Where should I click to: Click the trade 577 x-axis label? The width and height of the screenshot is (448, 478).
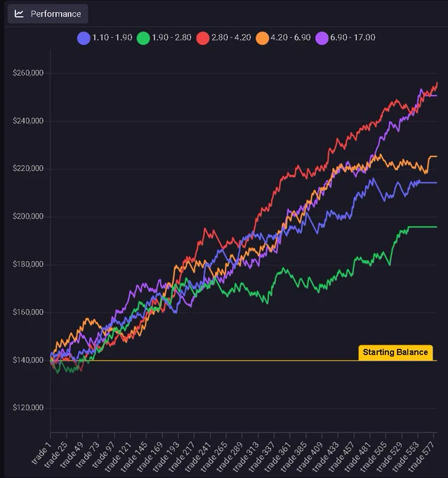(421, 456)
